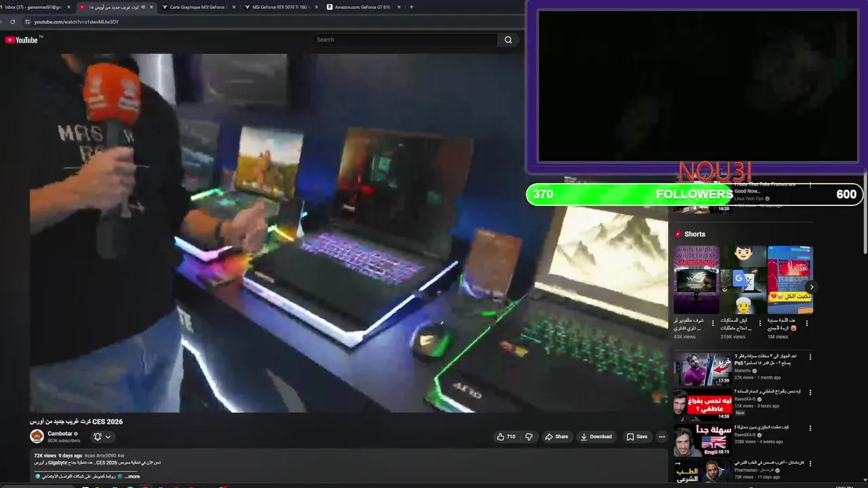868x488 pixels.
Task: Open the #ces hashtag link
Action: coord(90,455)
